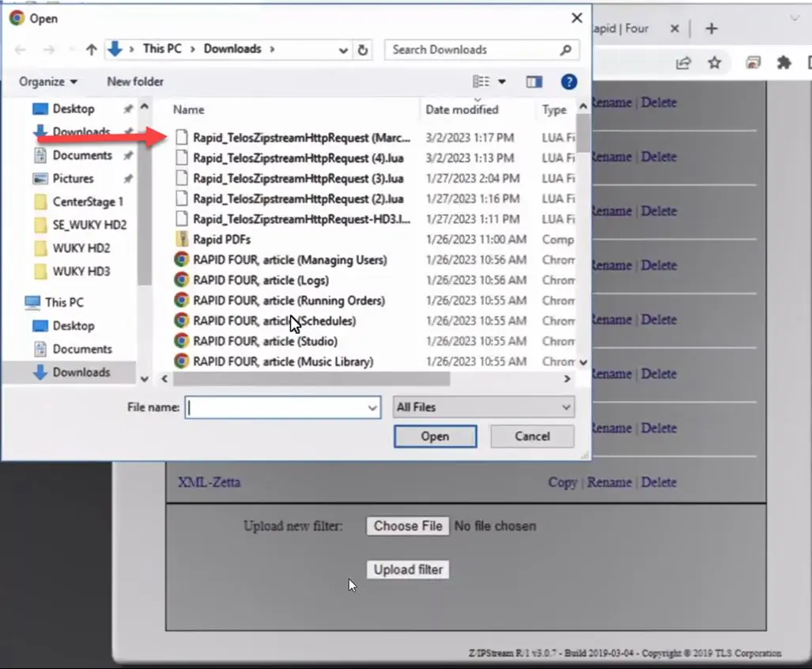This screenshot has height=669, width=812.
Task: Click Delete for the XML-Zetta filter
Action: 659,482
